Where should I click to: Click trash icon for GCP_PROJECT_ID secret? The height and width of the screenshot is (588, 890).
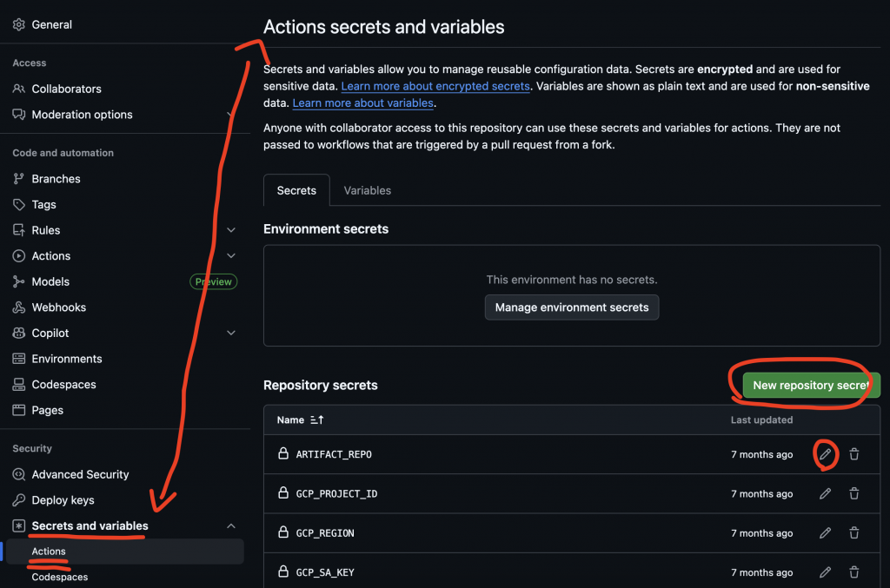(x=854, y=493)
